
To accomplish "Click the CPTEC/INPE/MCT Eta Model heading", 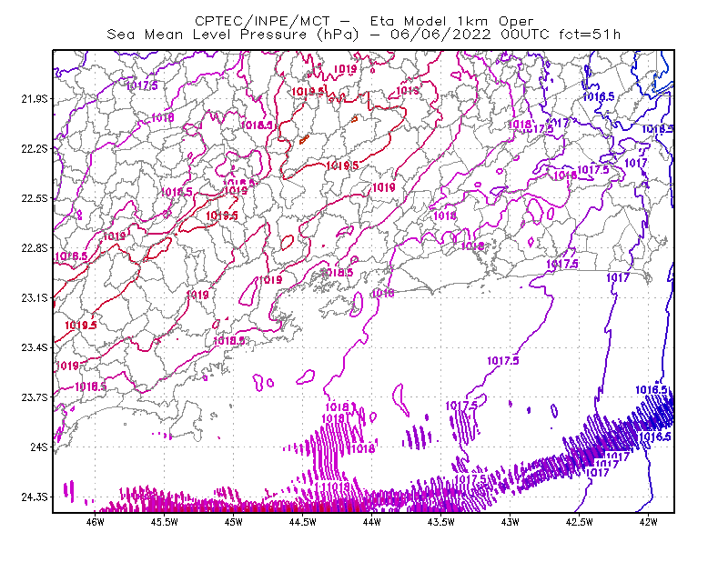I will 364,21.
